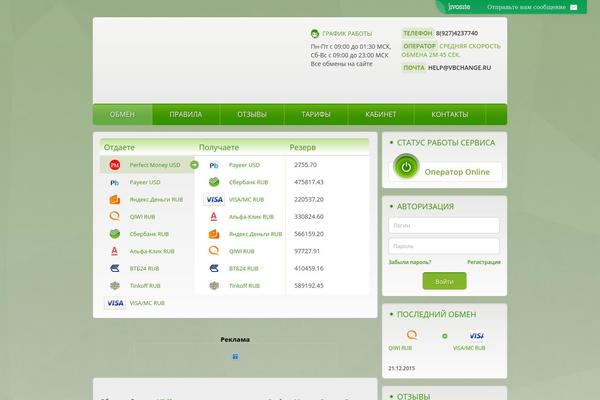Click the Альфа-Клик icon in the Отдаете column
Screen dimensions: 600x400
(114, 251)
